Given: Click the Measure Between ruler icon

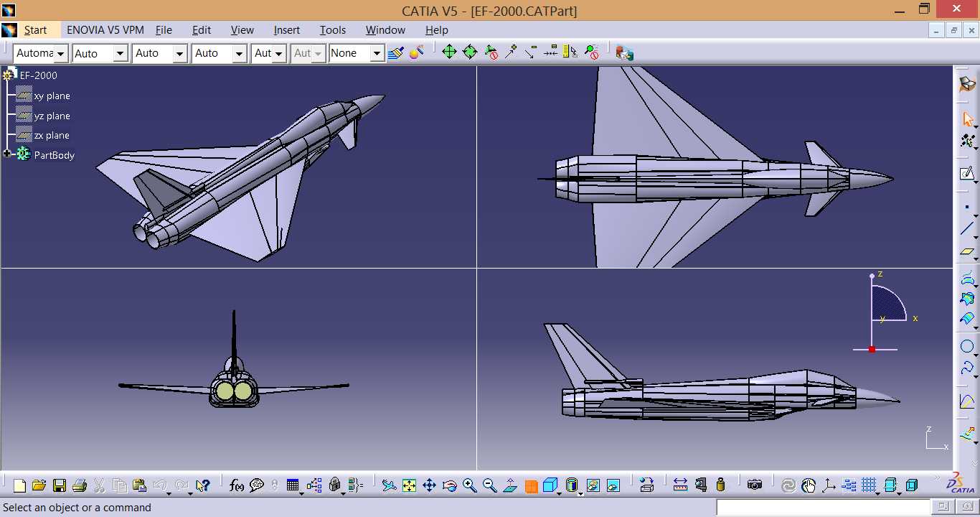Looking at the screenshot, I should (x=680, y=485).
